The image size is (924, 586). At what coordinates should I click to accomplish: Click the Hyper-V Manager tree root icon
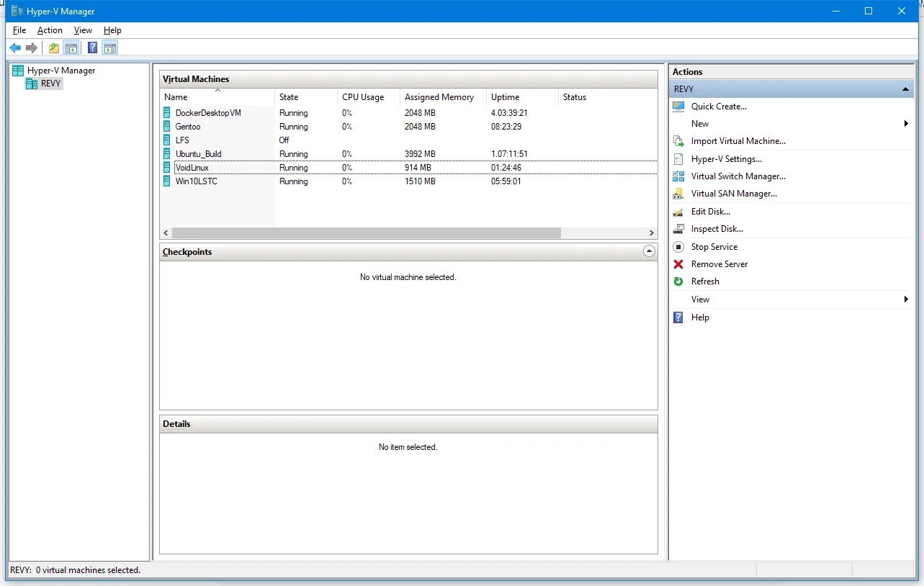click(x=18, y=71)
